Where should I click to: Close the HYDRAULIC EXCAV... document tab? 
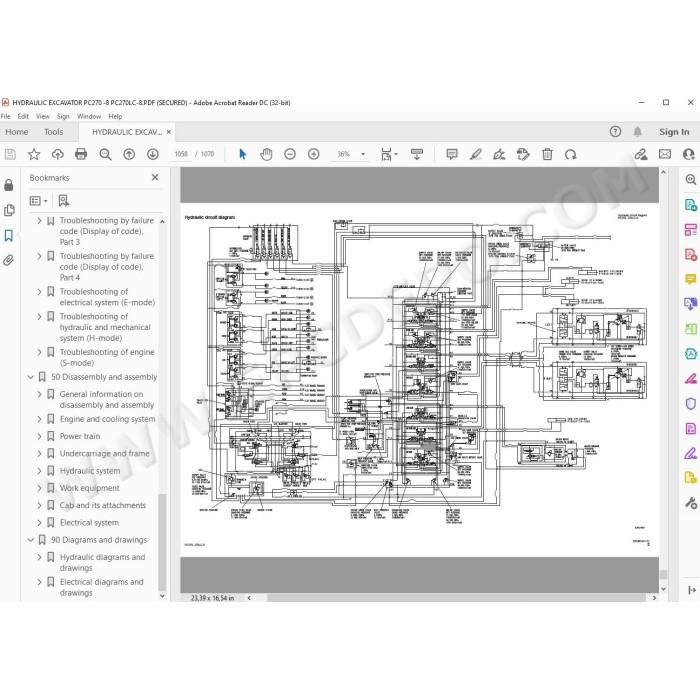[169, 132]
